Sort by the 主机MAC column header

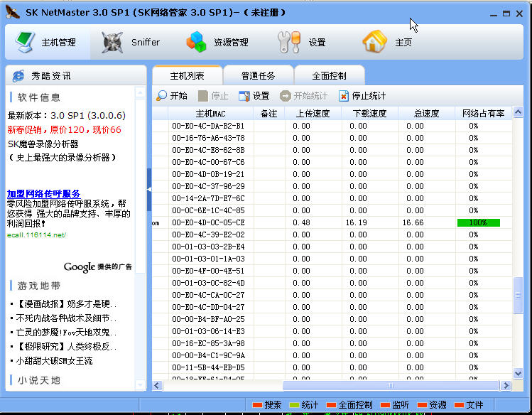(211, 114)
